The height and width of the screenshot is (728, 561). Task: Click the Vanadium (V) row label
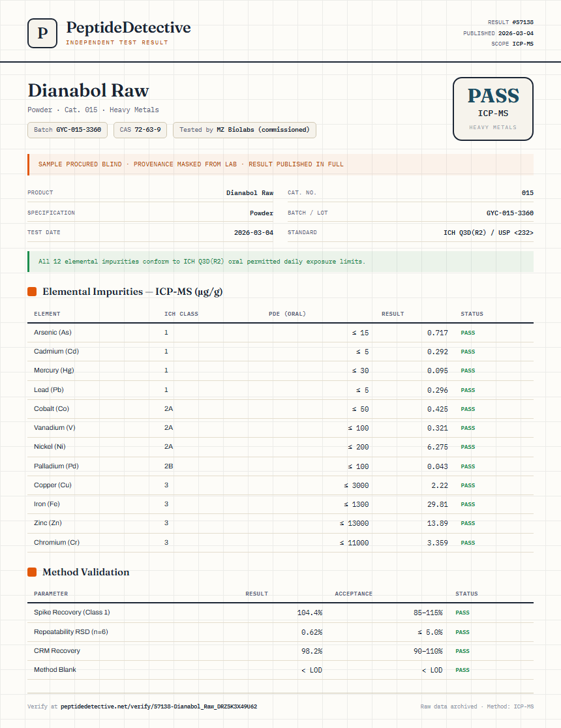point(54,428)
